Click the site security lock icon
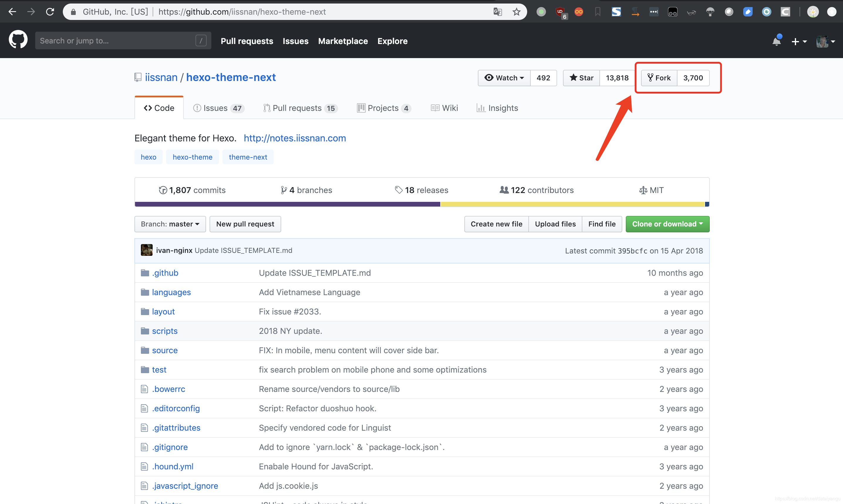The image size is (843, 504). (73, 12)
